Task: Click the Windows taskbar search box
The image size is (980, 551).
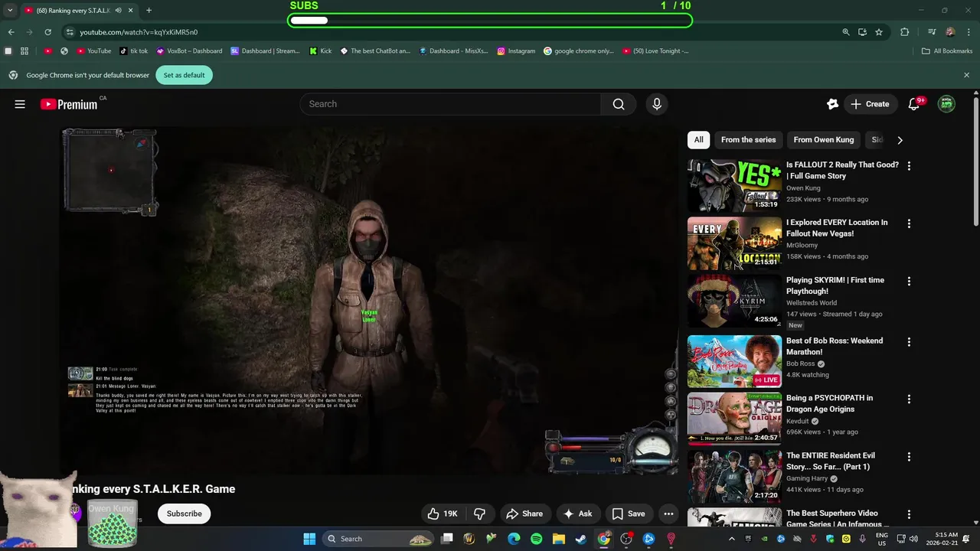Action: pyautogui.click(x=378, y=539)
